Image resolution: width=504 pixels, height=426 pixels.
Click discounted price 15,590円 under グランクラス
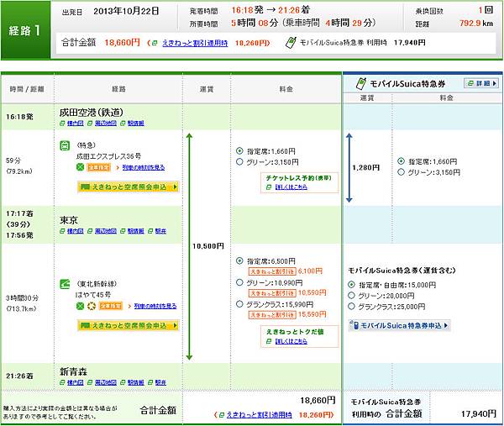click(x=312, y=314)
